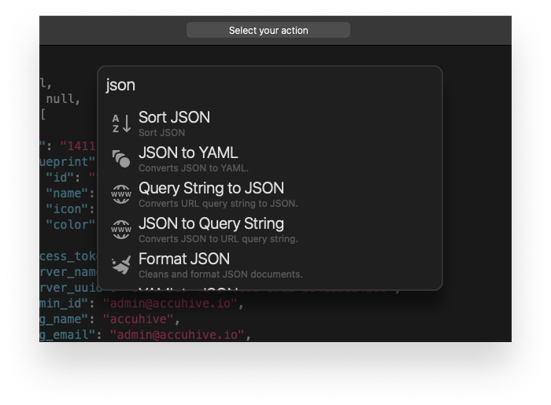
Task: Click the "color" key in the editor
Action: point(71,225)
